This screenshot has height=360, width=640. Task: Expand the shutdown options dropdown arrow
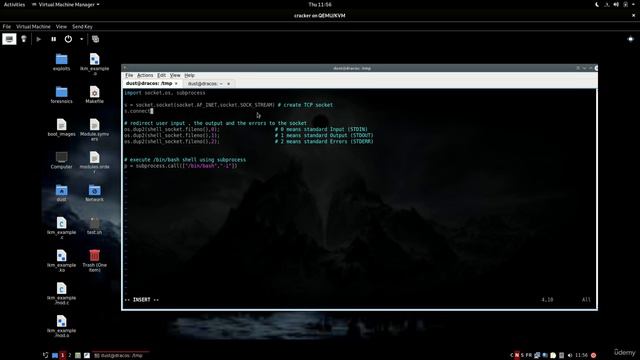coord(81,39)
